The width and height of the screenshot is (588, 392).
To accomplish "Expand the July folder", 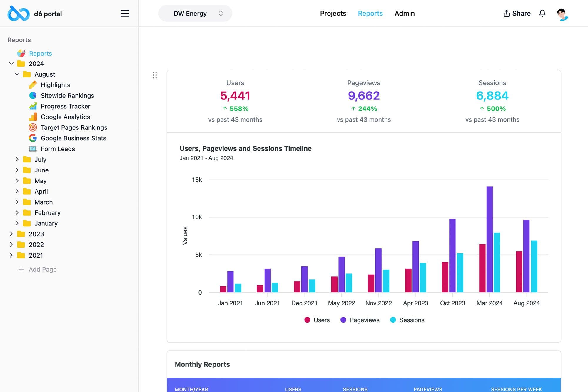I will (17, 159).
